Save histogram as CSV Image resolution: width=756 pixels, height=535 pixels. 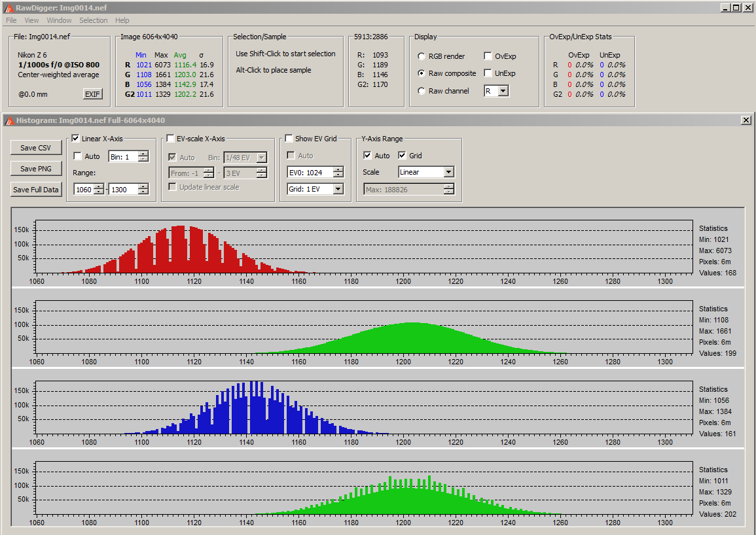coord(35,148)
